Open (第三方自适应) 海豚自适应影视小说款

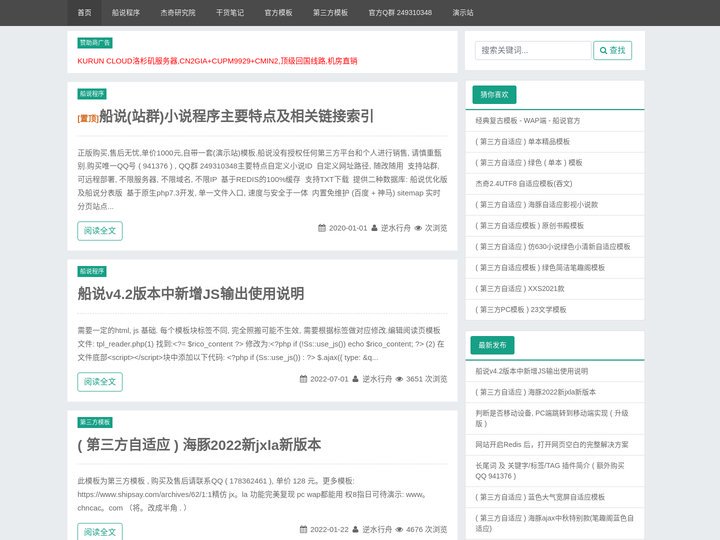click(537, 205)
